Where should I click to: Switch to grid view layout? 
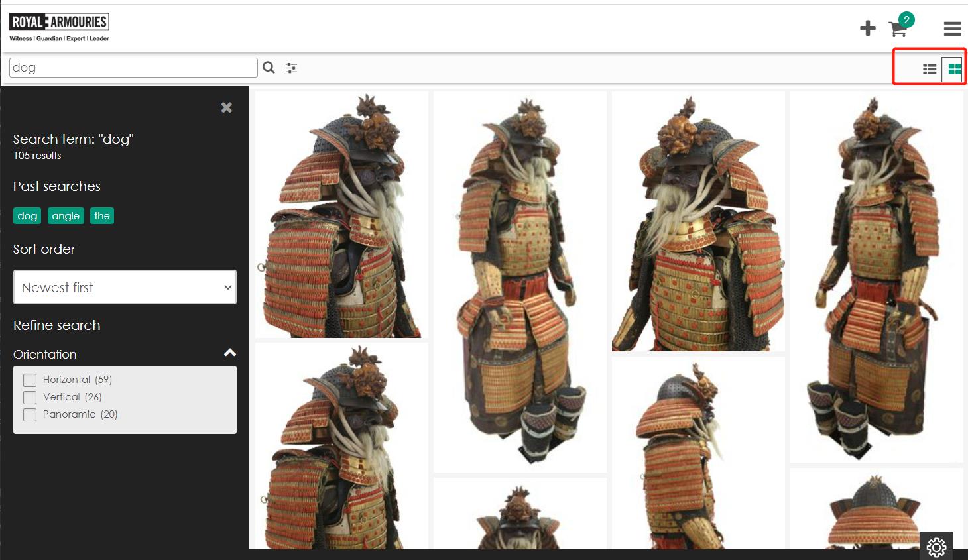954,69
